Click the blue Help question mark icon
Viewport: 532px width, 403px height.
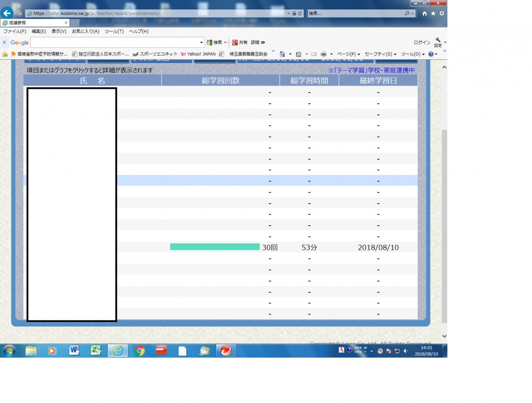click(431, 54)
